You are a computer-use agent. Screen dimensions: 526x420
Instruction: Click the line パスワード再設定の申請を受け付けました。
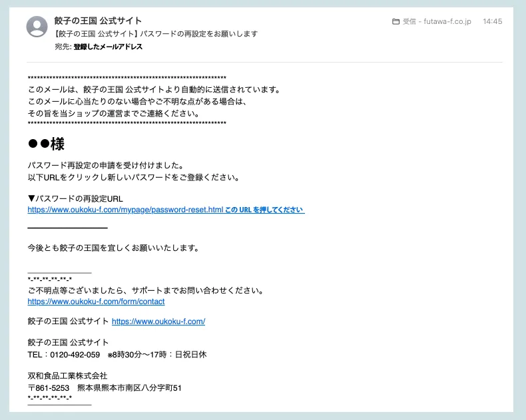(106, 165)
